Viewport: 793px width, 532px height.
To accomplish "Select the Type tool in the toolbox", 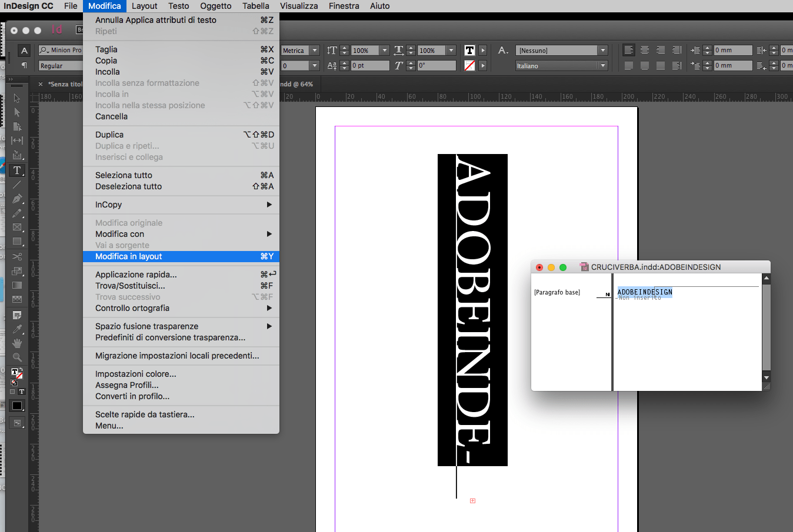I will click(17, 170).
